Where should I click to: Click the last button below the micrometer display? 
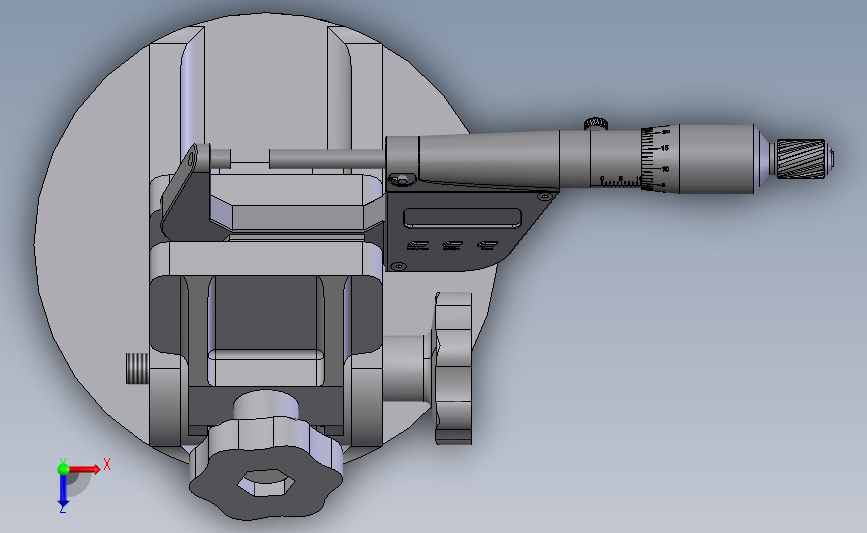(487, 245)
